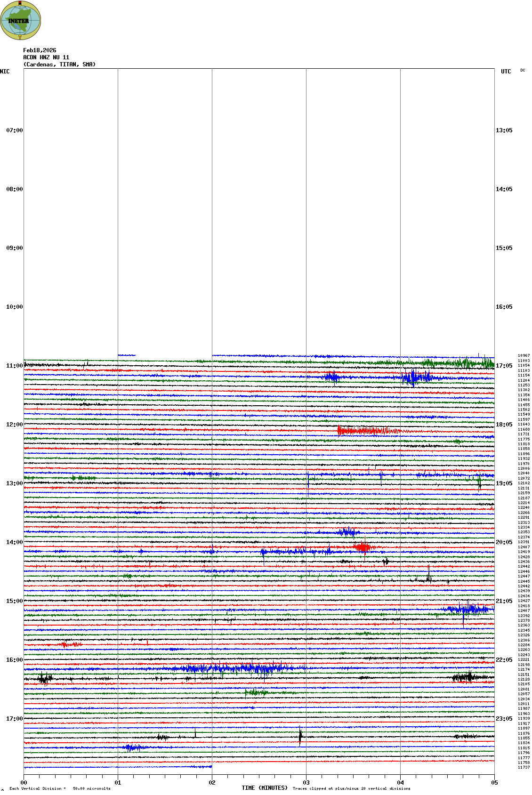The image size is (532, 795).
Task: Click the UTC column header
Action: tap(506, 72)
